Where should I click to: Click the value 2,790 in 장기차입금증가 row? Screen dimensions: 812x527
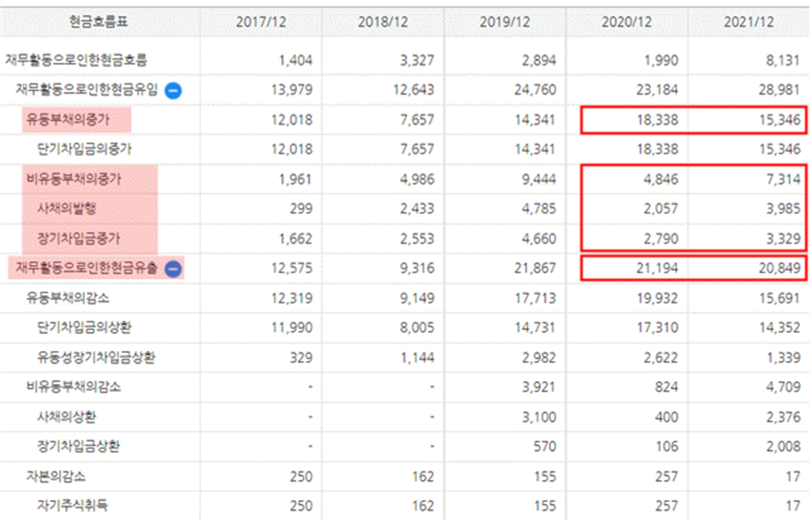[661, 239]
